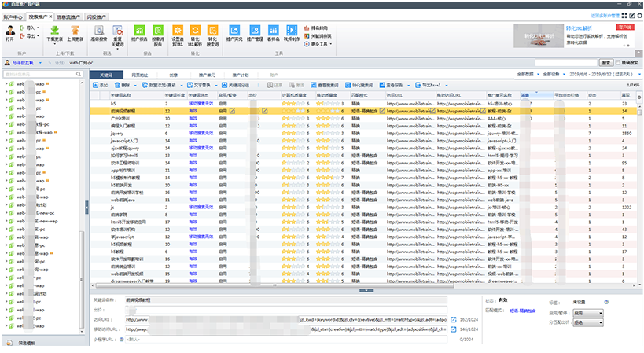The width and height of the screenshot is (644, 353).
Task: Open the 推广报告 report icon
Action: 139,31
